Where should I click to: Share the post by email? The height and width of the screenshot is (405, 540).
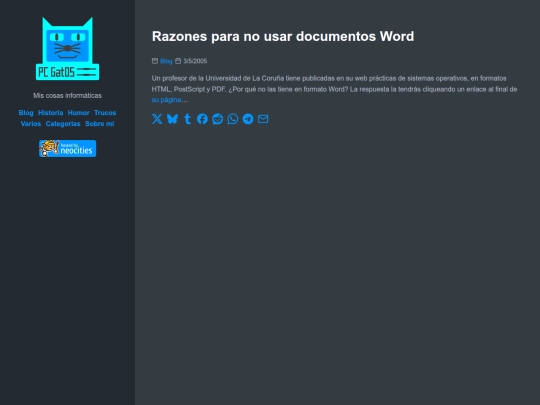263,119
